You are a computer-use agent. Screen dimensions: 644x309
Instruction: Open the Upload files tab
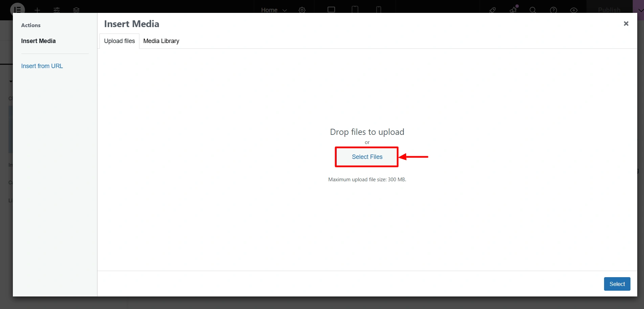[x=119, y=41]
